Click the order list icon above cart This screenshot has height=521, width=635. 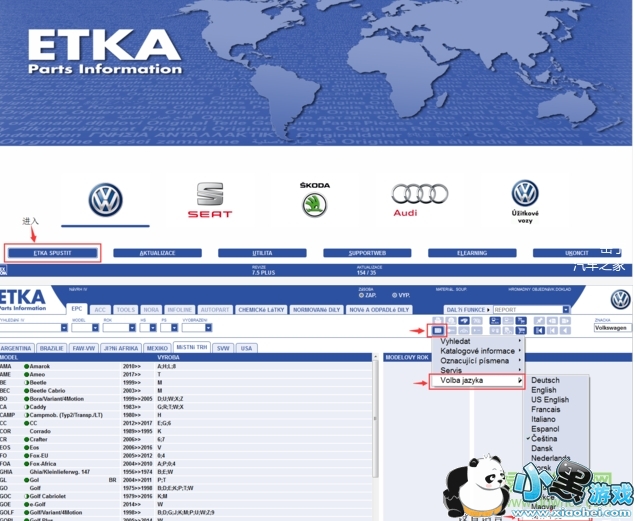[521, 321]
